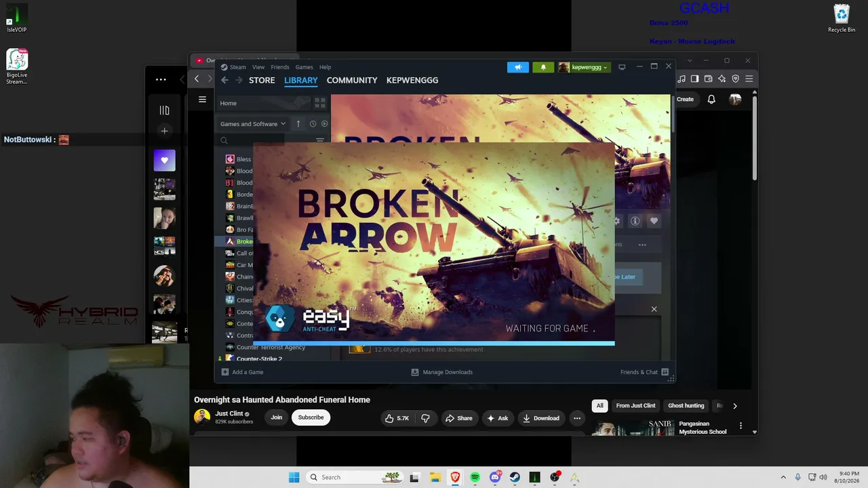868x488 pixels.
Task: Click the Friends & Chat icon in Steam
Action: pos(665,372)
